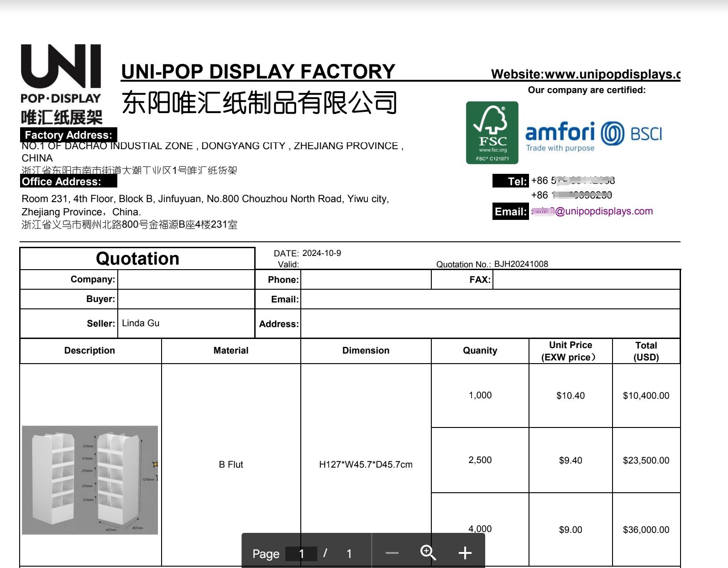Click the 'Unit Price (EXW price)' header
Viewport: 728px width, 568px height.
click(x=570, y=351)
